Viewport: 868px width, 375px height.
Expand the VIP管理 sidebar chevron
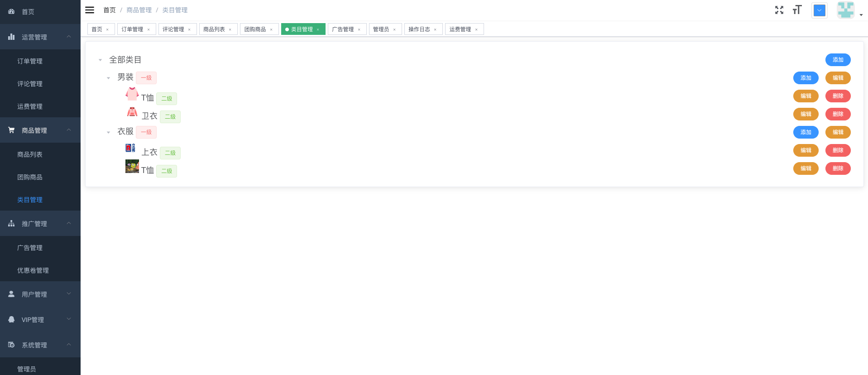coord(69,319)
